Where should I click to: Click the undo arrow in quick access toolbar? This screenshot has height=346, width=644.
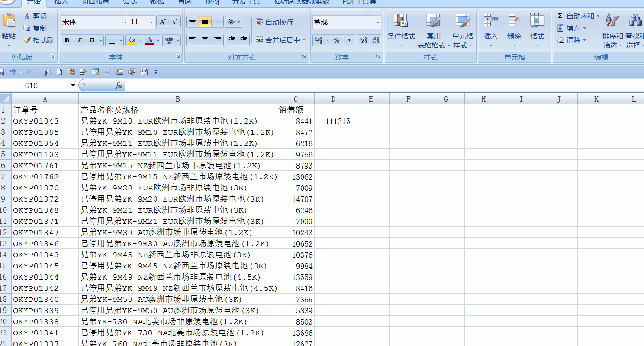[x=13, y=72]
